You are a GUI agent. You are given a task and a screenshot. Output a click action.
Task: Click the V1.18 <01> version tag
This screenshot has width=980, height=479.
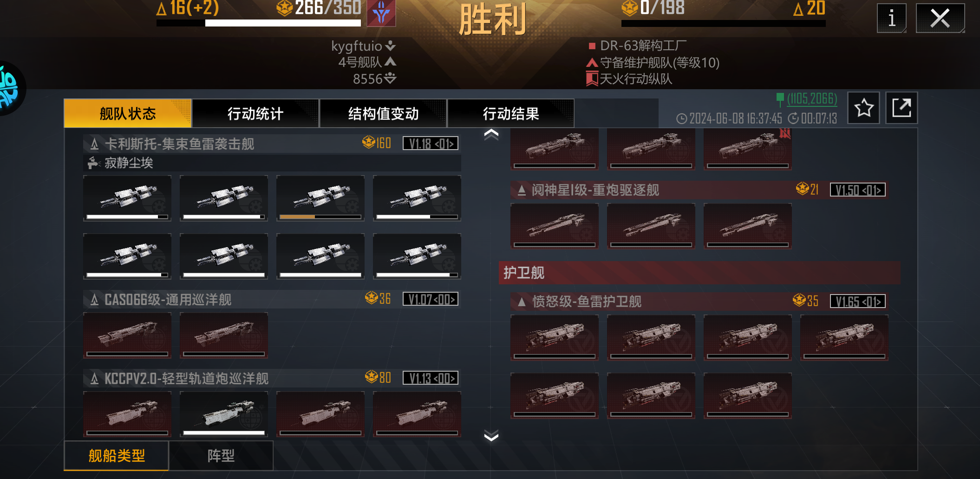pos(431,144)
